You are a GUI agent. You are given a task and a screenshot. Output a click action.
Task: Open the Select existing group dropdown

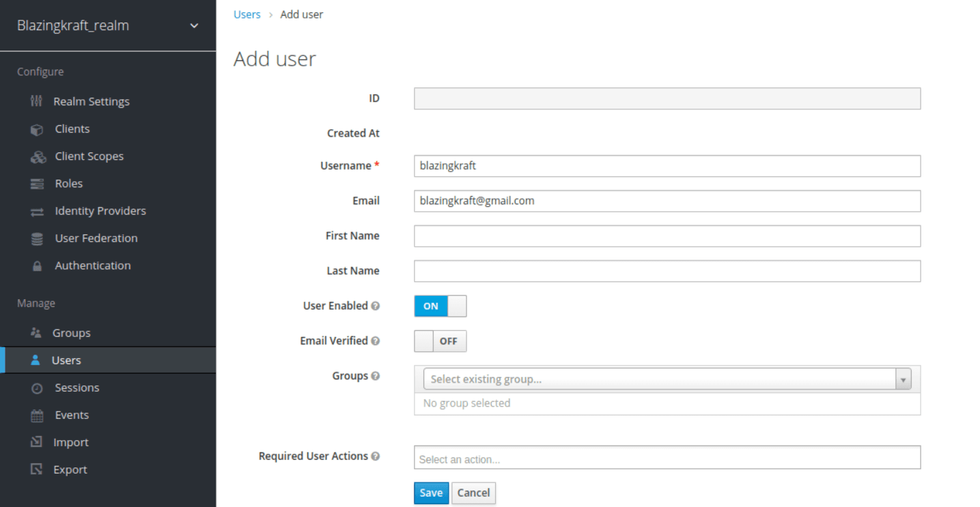[x=667, y=379]
